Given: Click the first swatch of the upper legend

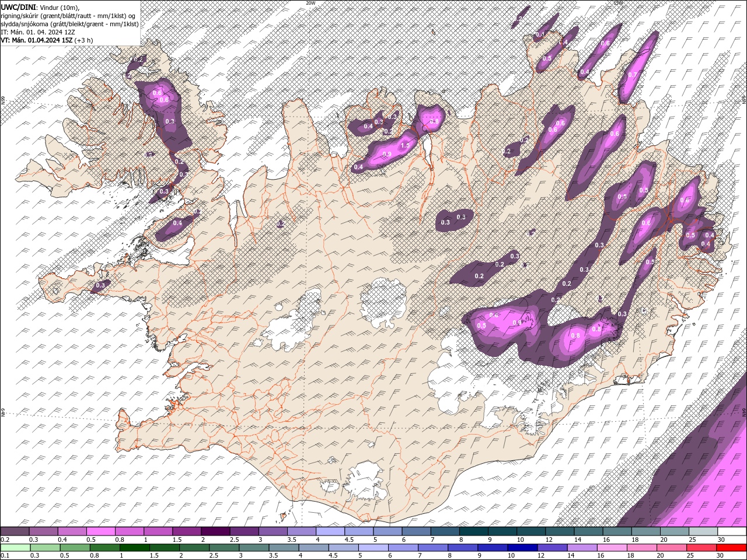Looking at the screenshot, I should (x=15, y=531).
